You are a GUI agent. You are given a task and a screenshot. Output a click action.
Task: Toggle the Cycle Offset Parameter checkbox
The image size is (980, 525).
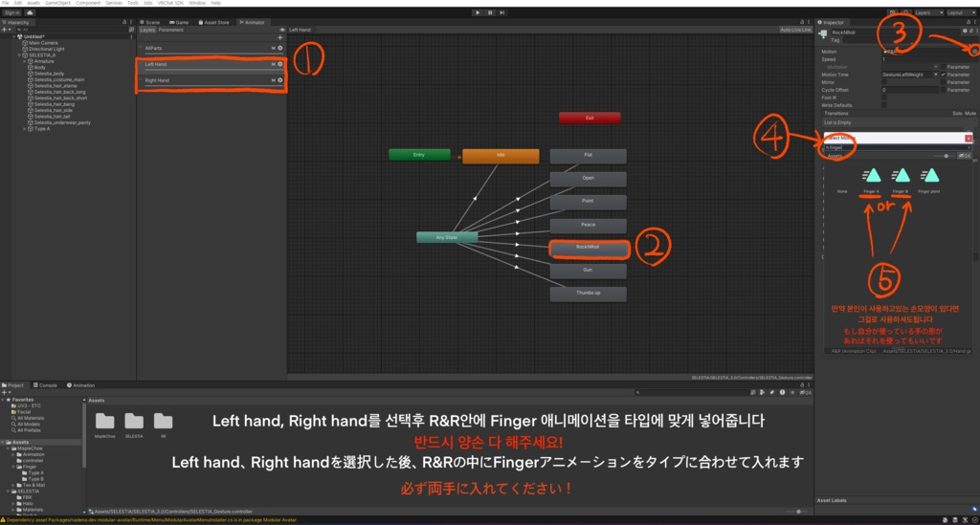943,90
